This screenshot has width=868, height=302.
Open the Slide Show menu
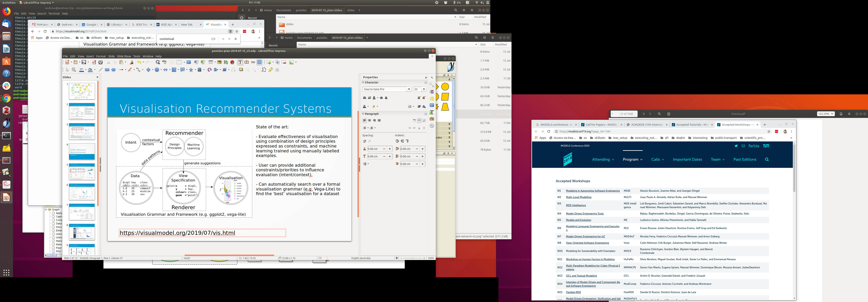tap(124, 56)
